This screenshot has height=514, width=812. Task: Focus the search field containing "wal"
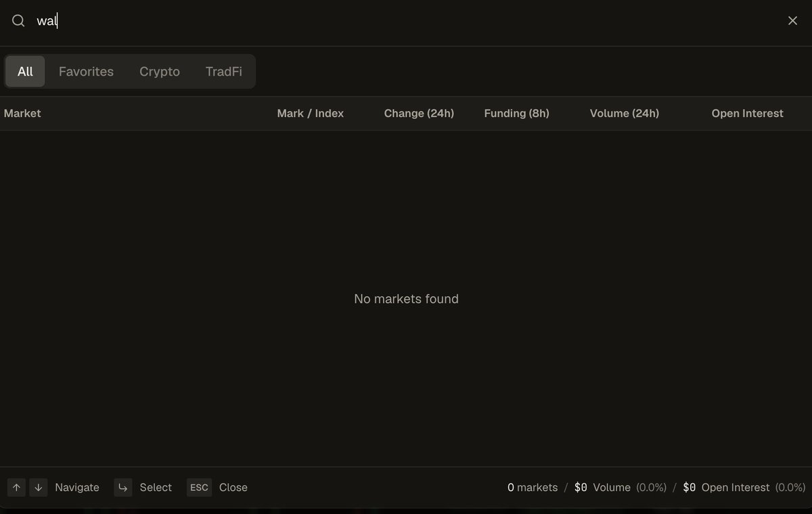[406, 21]
